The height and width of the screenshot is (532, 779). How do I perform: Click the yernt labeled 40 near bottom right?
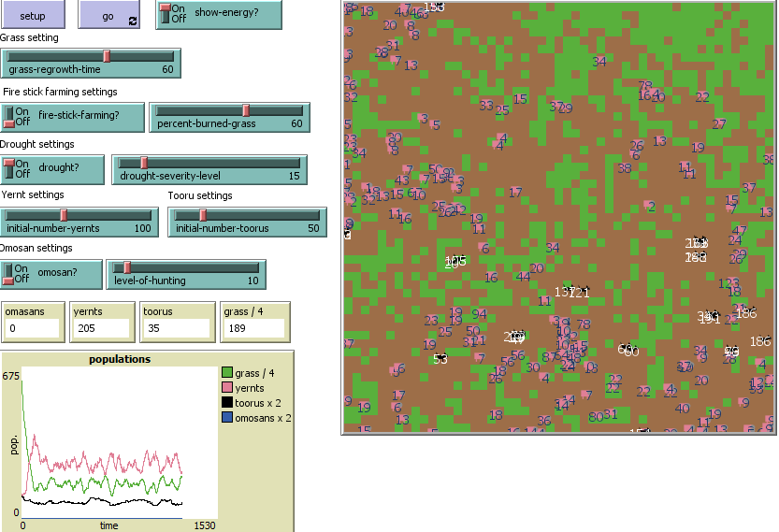[x=682, y=409]
